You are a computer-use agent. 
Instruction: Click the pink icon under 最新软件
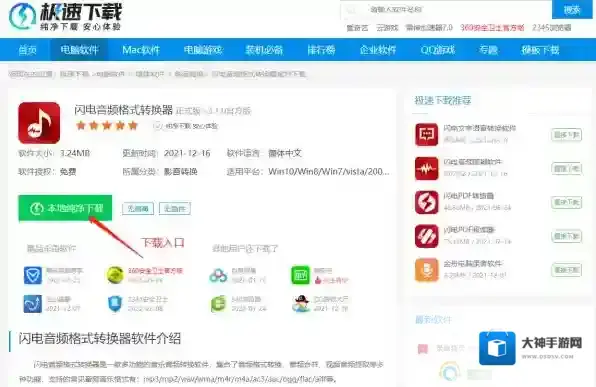coord(423,348)
